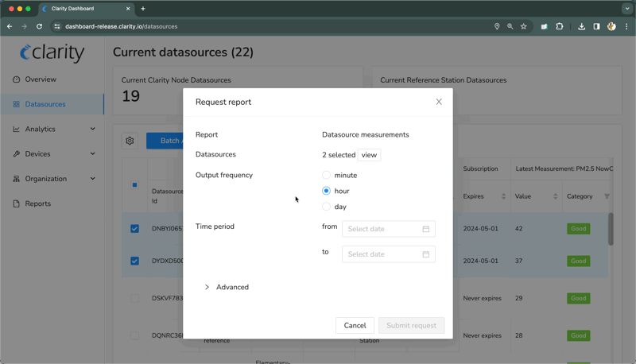Select the day output frequency
The image size is (636, 364).
click(326, 207)
